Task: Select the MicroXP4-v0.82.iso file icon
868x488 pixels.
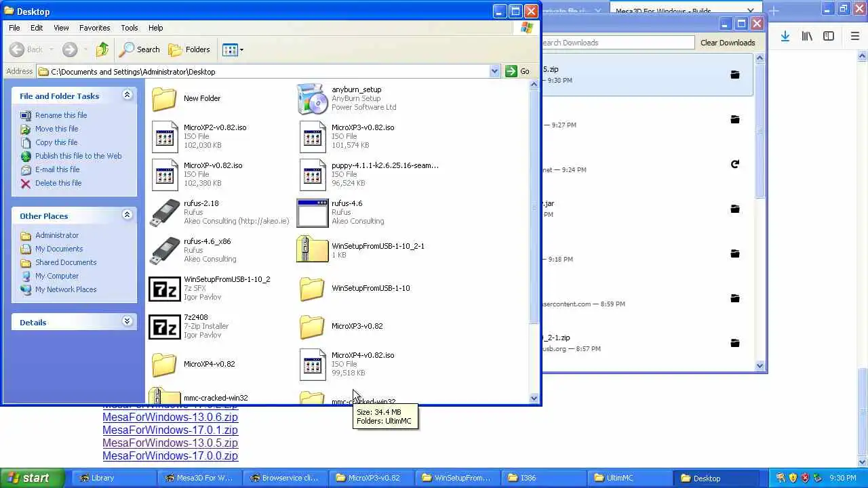Action: point(313,365)
